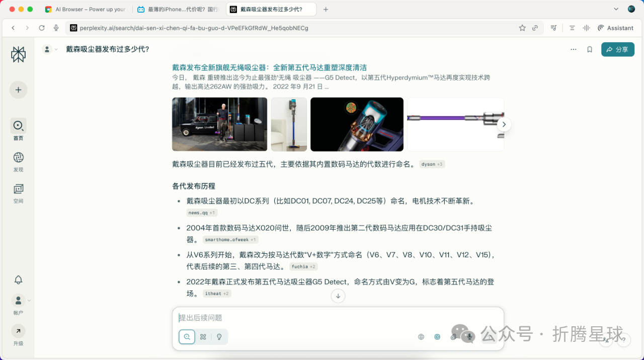
Task: Expand the account menu chevron in sidebar
Action: [x=29, y=301]
